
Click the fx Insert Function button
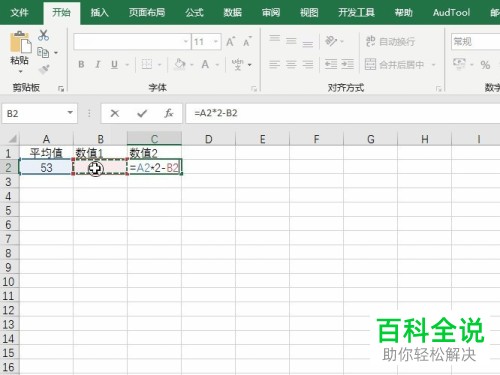(169, 114)
